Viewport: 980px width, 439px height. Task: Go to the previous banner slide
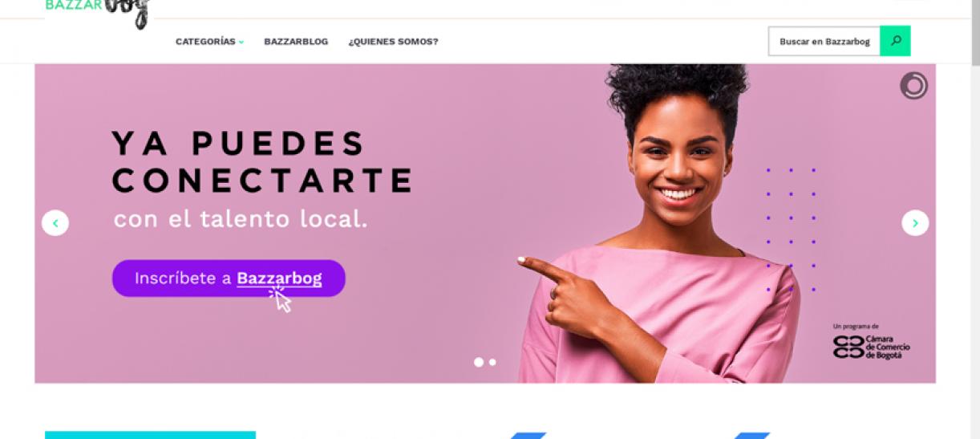coord(55,222)
